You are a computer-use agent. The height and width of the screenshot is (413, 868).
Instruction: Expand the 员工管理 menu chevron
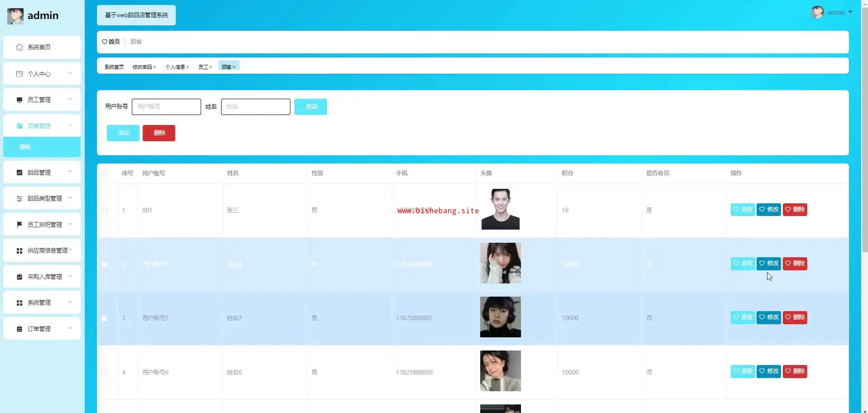70,99
